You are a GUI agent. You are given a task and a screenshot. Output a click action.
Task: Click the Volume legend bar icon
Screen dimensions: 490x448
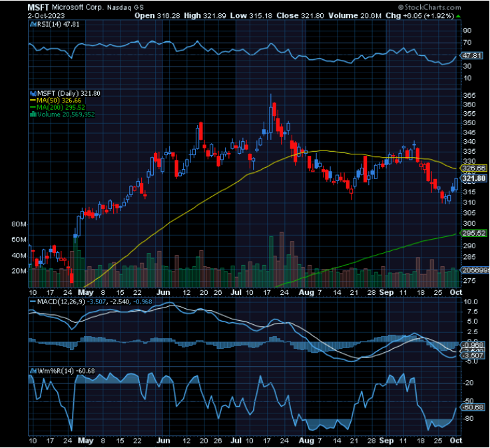point(33,114)
